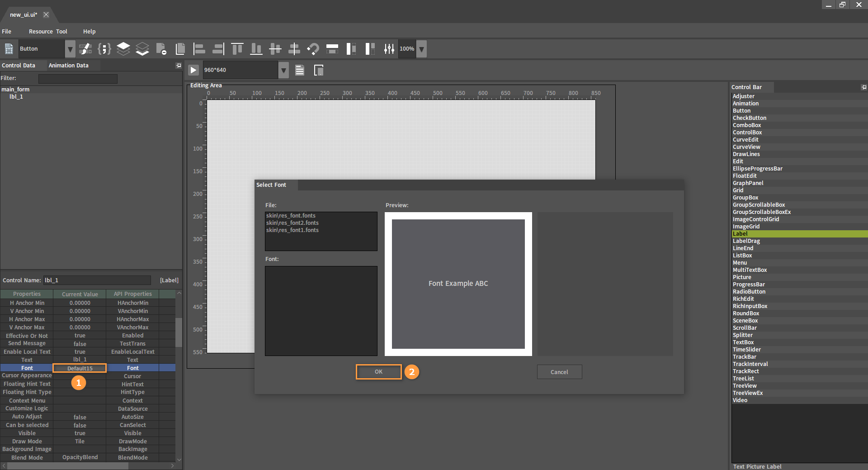
Task: Align selected controls to the top edge
Action: (237, 49)
